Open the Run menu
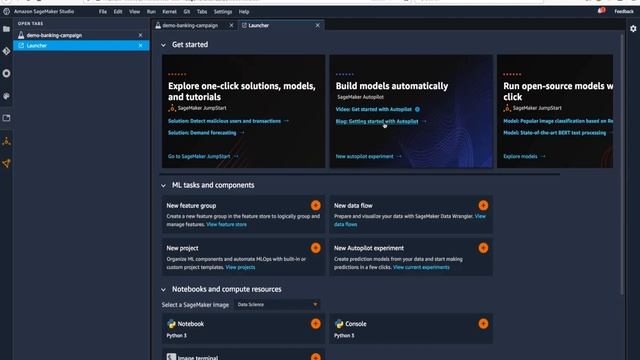This screenshot has width=640, height=360. (x=151, y=12)
